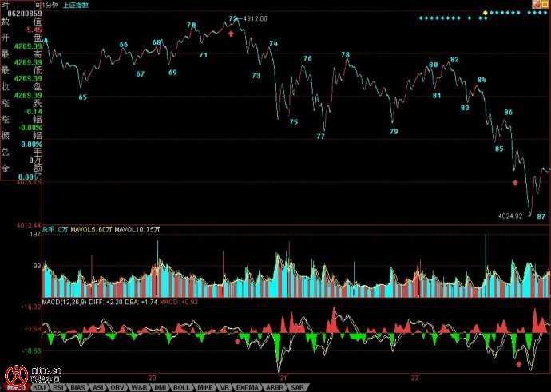Select the BOLL indicator tab

[181, 387]
